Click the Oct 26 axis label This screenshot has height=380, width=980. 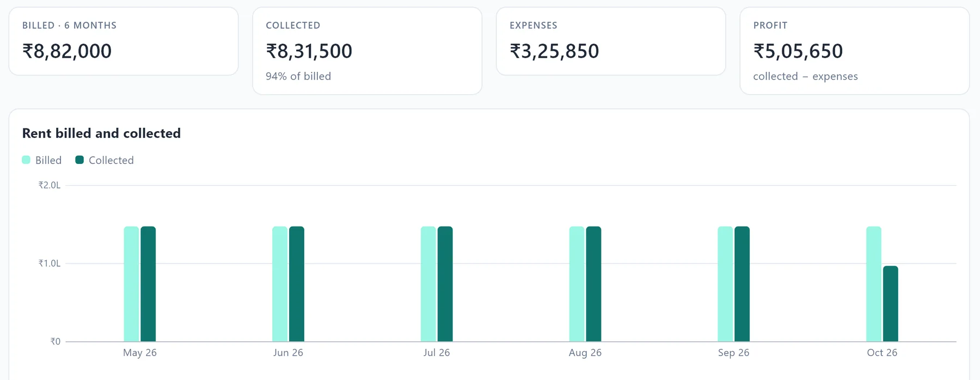point(882,353)
